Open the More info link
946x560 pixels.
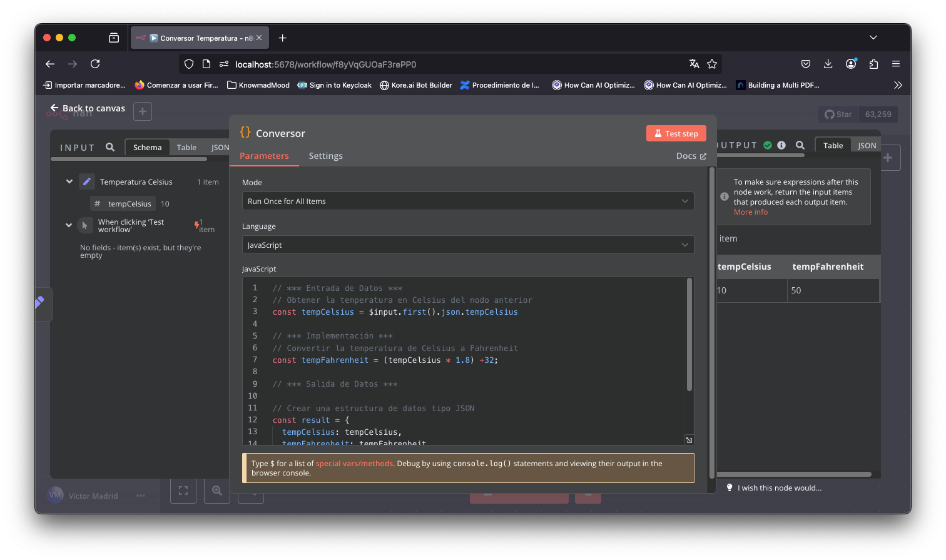pyautogui.click(x=750, y=212)
